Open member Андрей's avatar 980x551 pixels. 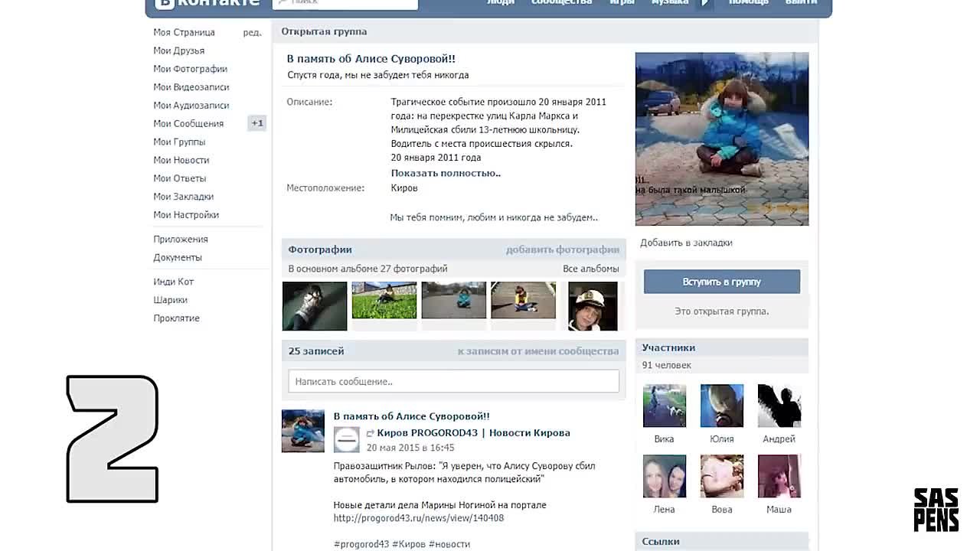point(779,406)
